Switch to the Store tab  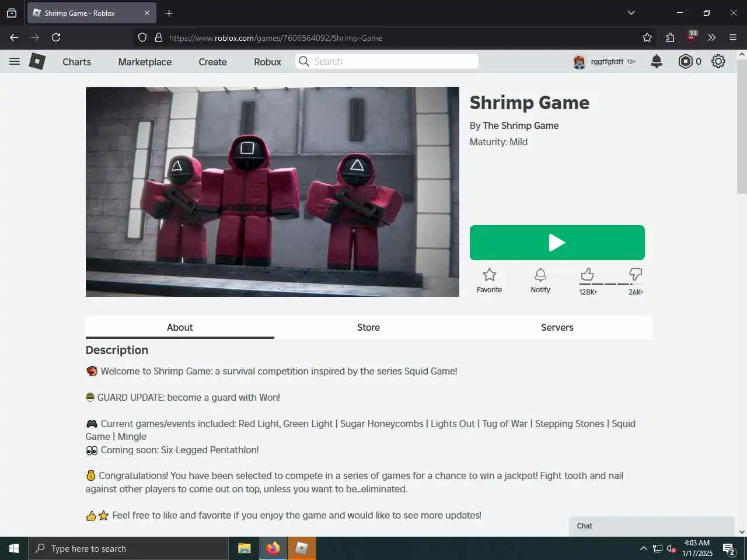click(368, 327)
